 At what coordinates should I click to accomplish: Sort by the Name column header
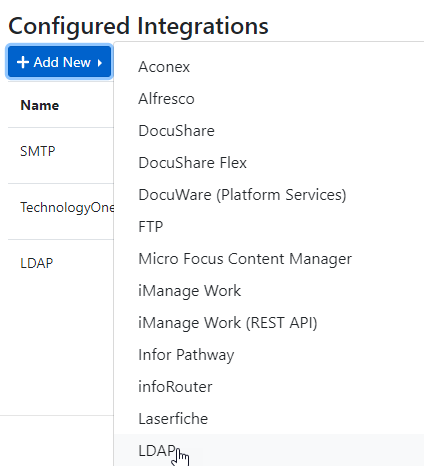40,105
